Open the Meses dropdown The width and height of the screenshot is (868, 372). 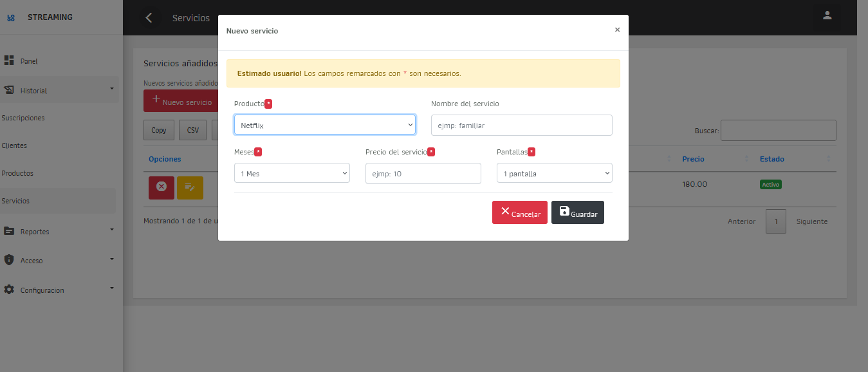coord(291,173)
